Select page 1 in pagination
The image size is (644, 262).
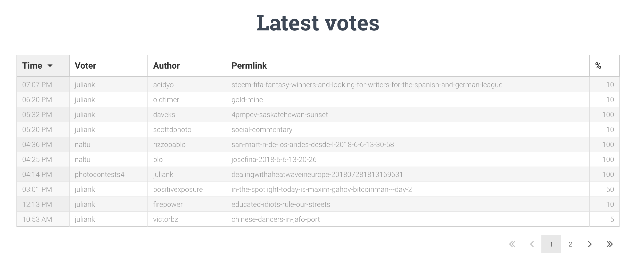(551, 244)
